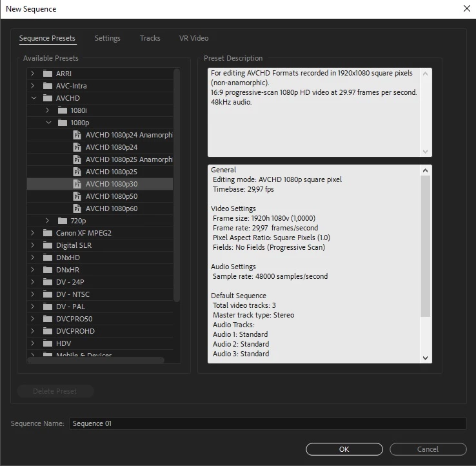Click the AVCHD 1080p50 preset file icon
Image resolution: width=476 pixels, height=466 pixels.
tap(77, 196)
